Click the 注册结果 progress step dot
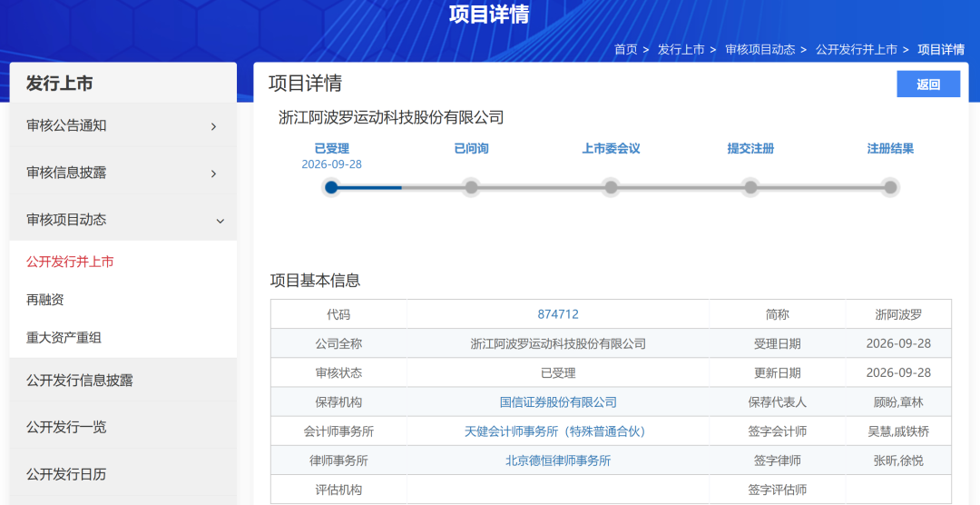The height and width of the screenshot is (505, 980). (x=891, y=187)
